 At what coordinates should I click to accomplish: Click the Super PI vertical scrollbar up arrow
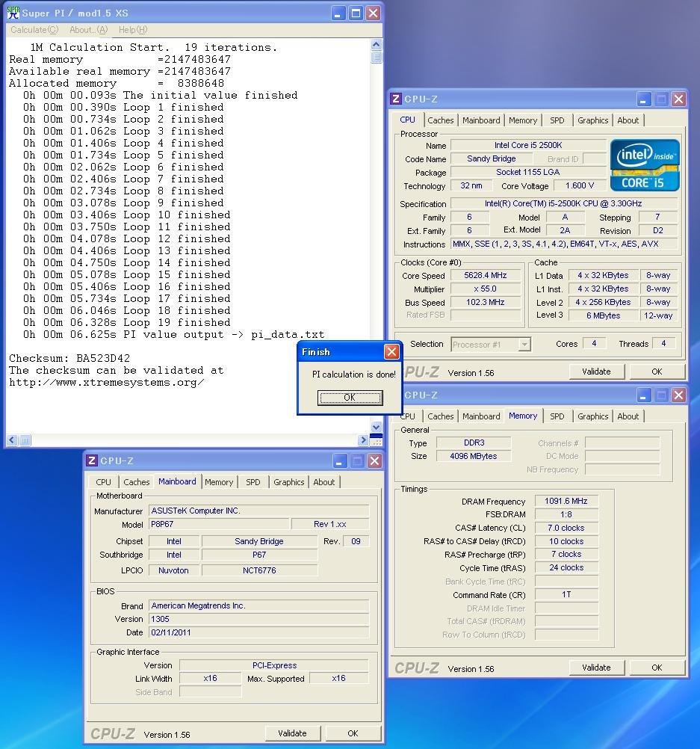point(377,45)
